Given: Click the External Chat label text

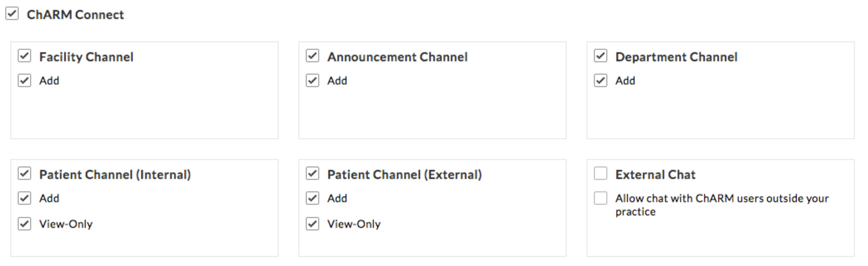Looking at the screenshot, I should 655,175.
